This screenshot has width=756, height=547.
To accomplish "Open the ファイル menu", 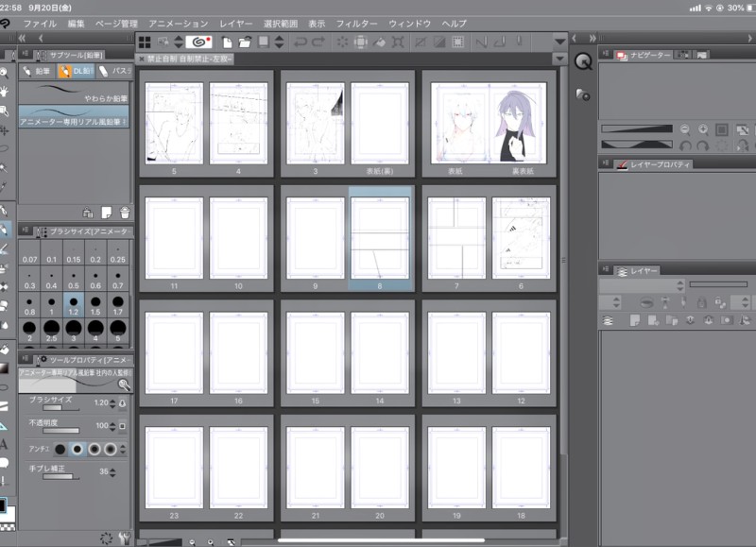I will point(40,24).
